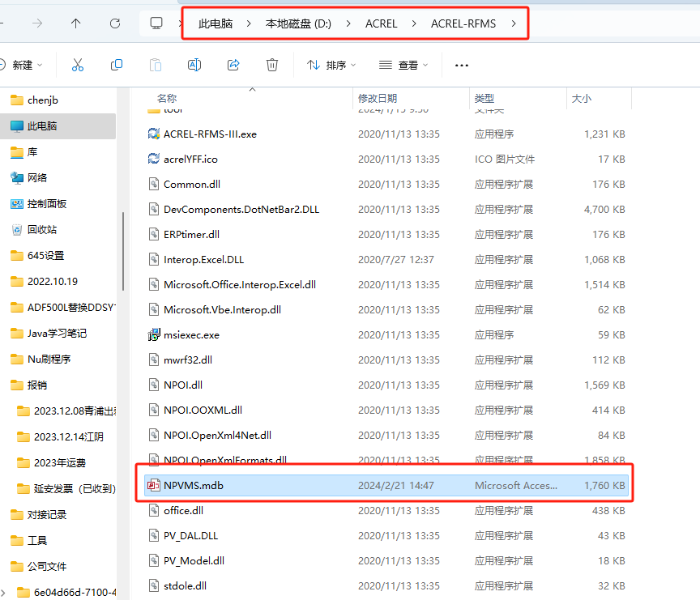Open the three-dots more options menu
This screenshot has width=700, height=600.
462,65
